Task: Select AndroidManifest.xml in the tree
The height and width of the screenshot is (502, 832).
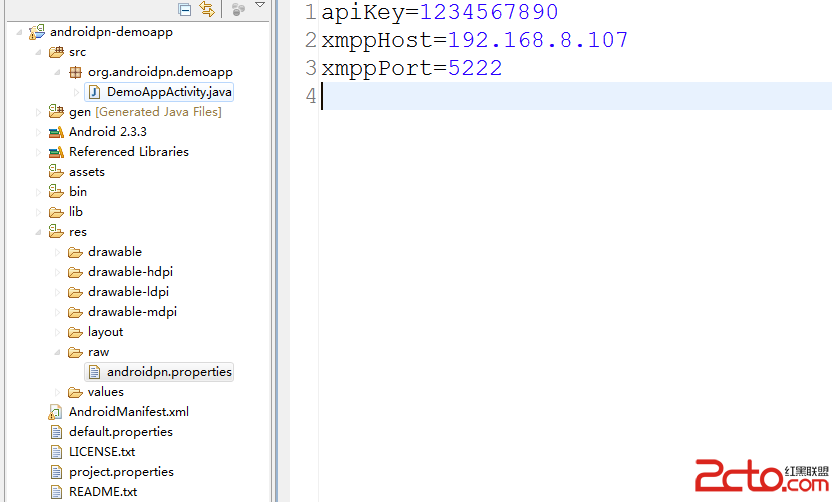Action: pyautogui.click(x=129, y=412)
